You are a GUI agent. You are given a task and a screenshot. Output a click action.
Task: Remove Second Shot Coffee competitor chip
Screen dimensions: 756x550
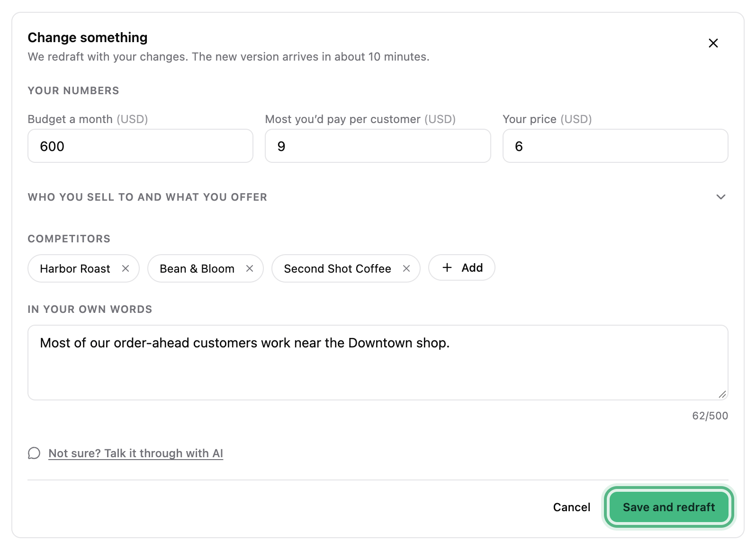pyautogui.click(x=406, y=268)
